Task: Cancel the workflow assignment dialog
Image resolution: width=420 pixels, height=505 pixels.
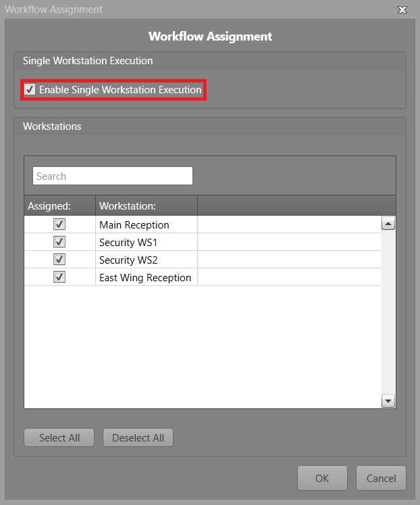Action: coord(381,478)
